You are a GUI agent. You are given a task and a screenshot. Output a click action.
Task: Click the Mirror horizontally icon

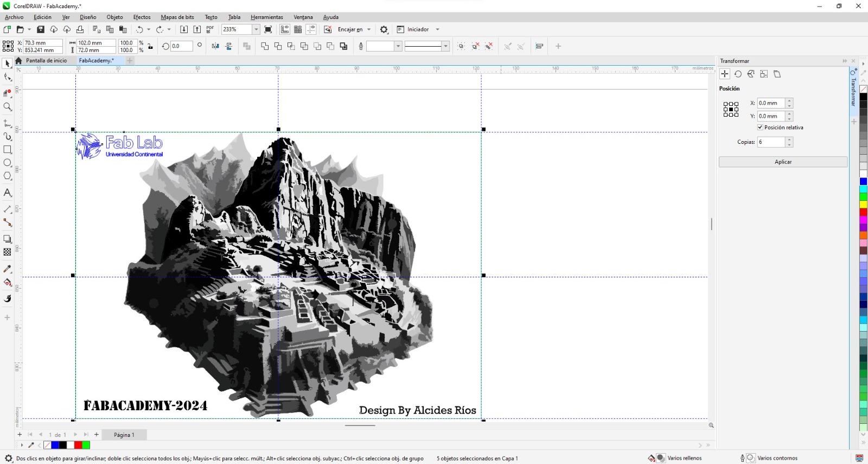point(215,46)
